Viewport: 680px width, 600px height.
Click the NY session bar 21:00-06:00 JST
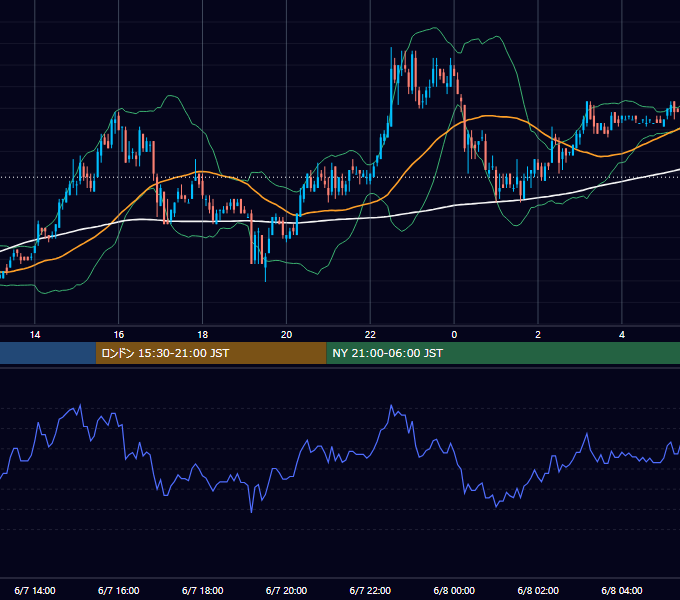pos(503,353)
